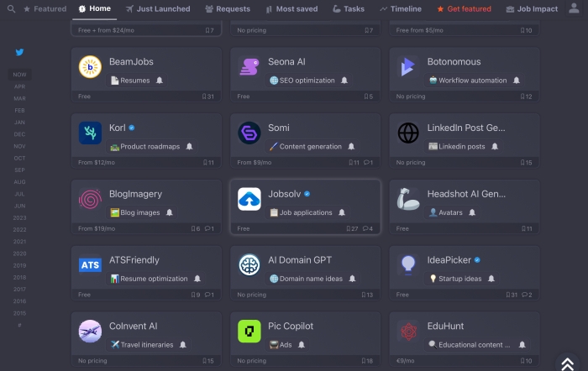
Task: Go to the Requests tab
Action: 228,8
